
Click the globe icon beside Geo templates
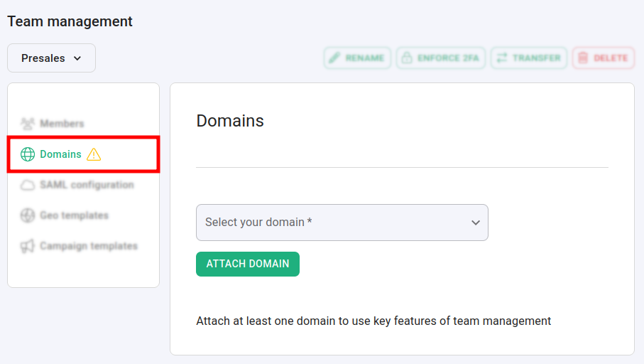point(28,215)
